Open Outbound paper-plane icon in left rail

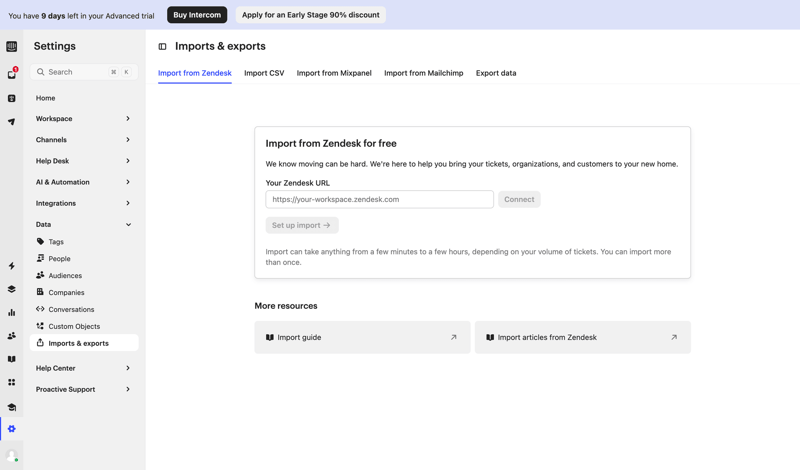point(12,122)
